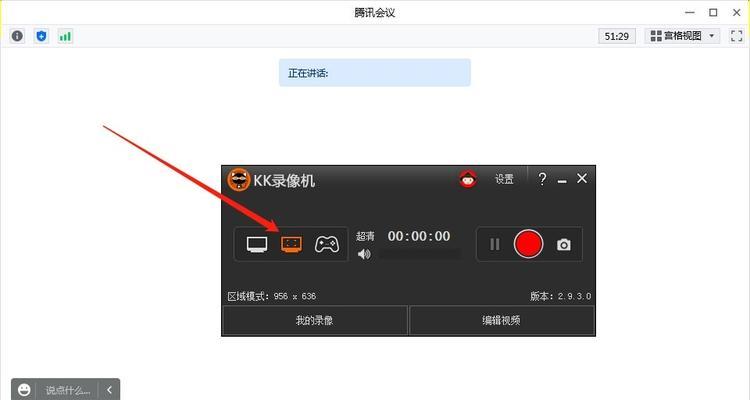Enter fullscreen in the Tencent Meeting window
The height and width of the screenshot is (400, 750).
[737, 36]
